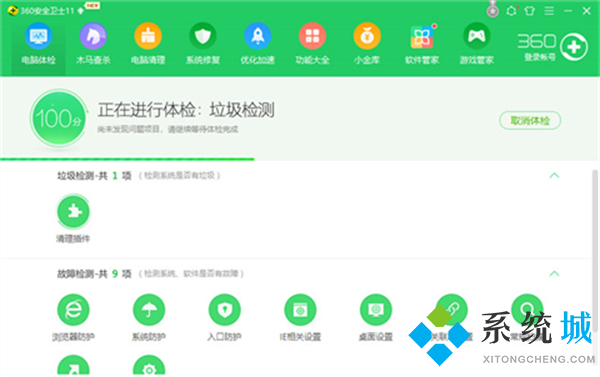
Task: Click 垃圾检测-共 1 项 heading text
Action: (x=94, y=176)
